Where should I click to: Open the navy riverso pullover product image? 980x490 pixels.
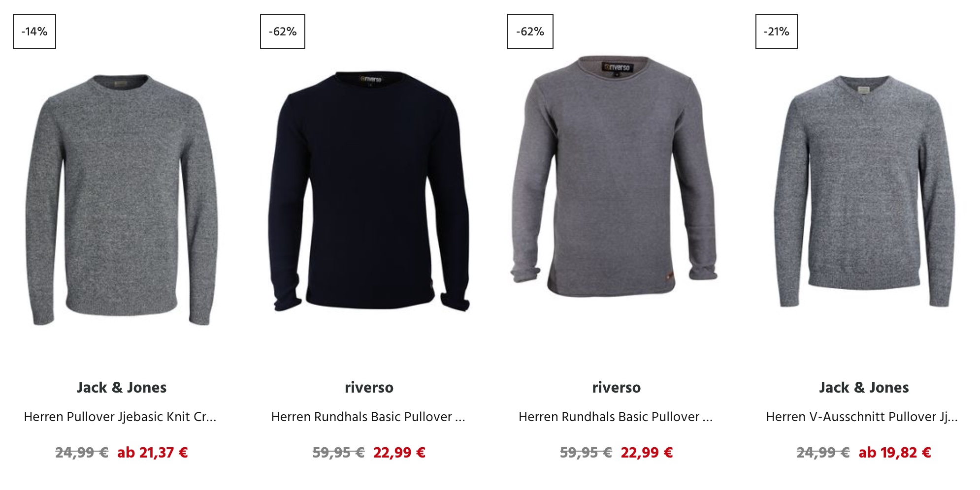(x=369, y=191)
